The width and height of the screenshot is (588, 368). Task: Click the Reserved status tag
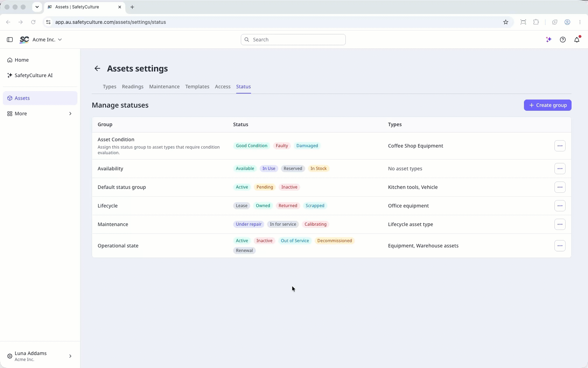click(293, 169)
